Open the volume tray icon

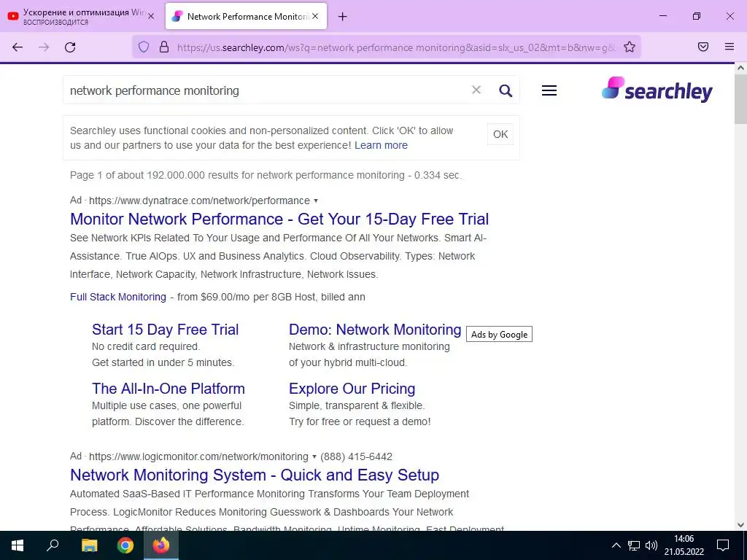tap(651, 545)
